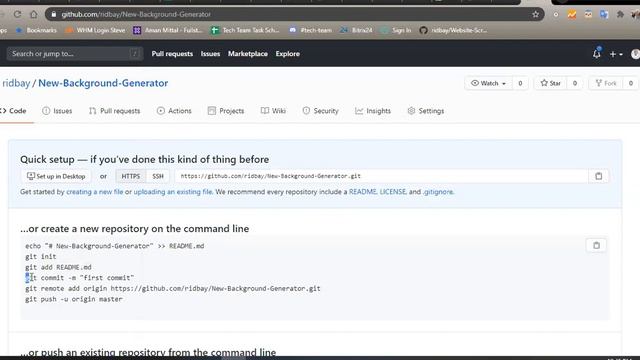This screenshot has width=640, height=360.
Task: Open the Security tab
Action: tap(320, 111)
